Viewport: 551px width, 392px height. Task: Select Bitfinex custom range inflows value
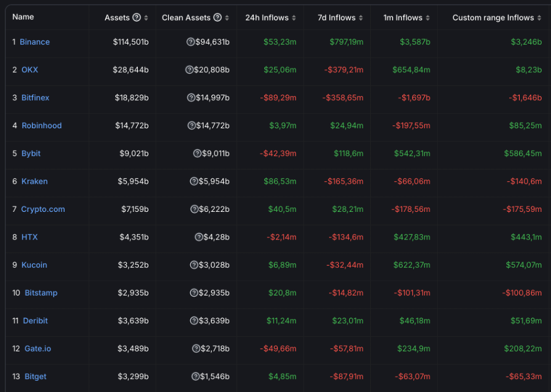point(525,98)
